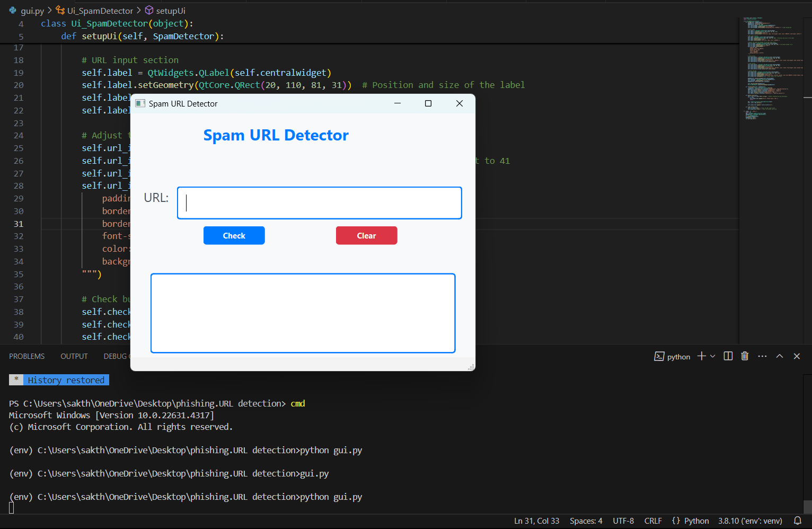Open the panel's more actions ellipsis
Image resolution: width=812 pixels, height=529 pixels.
pyautogui.click(x=762, y=356)
